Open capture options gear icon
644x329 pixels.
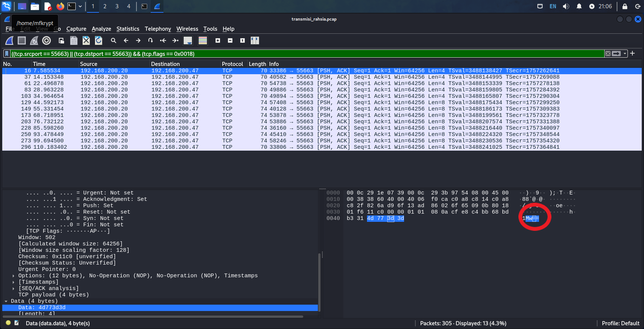[x=46, y=40]
